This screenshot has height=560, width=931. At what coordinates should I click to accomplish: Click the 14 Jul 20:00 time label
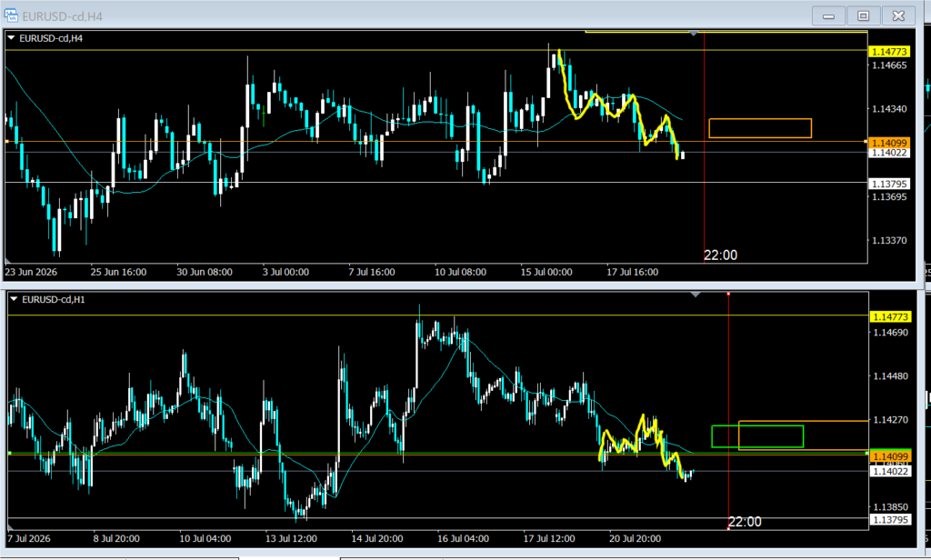pyautogui.click(x=377, y=538)
